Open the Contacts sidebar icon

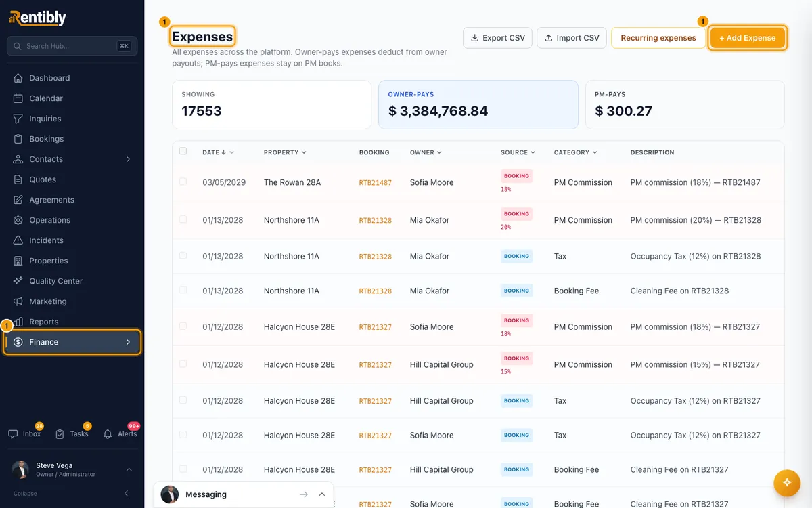coord(18,159)
